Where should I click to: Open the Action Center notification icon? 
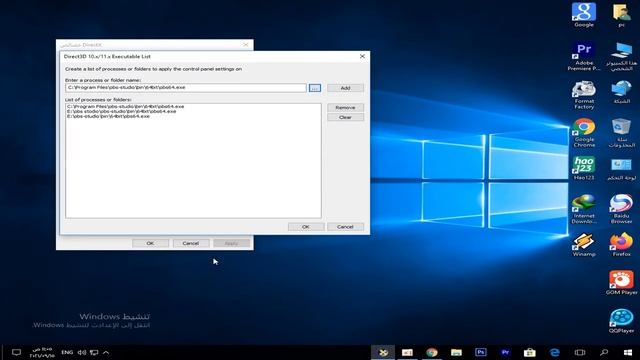(x=16, y=352)
